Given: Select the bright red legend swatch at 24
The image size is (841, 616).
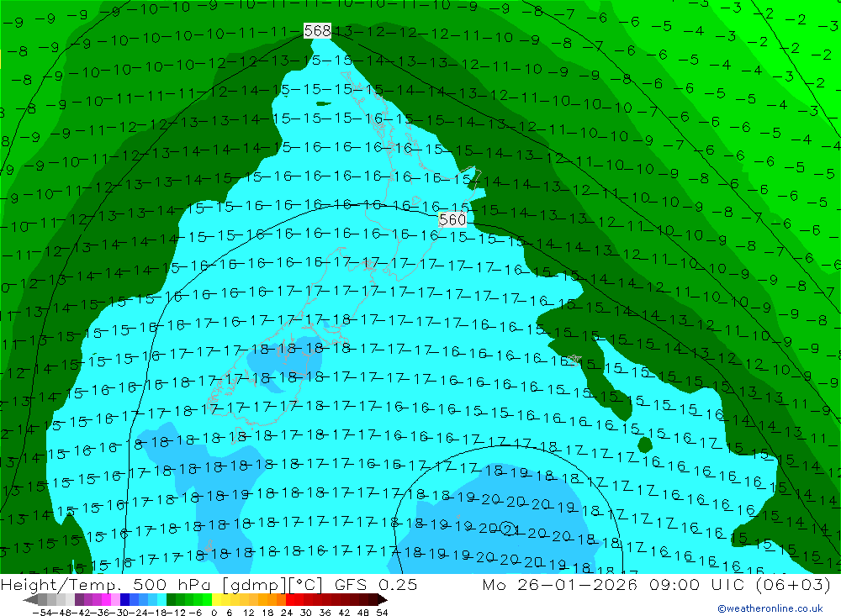Looking at the screenshot, I should tap(290, 599).
